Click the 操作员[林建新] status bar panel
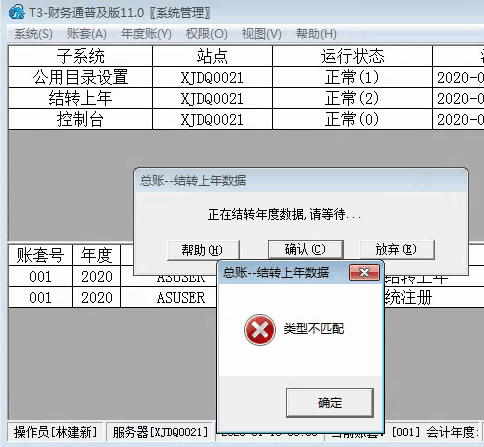484x447 pixels. (x=55, y=432)
